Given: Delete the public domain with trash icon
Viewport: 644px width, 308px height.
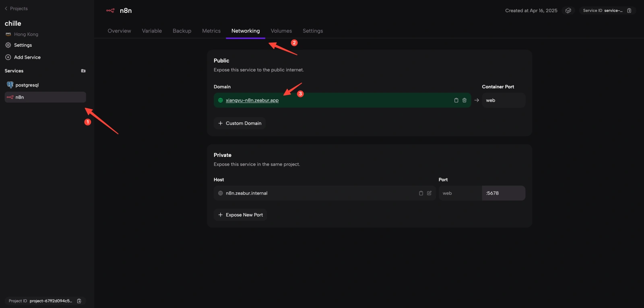Looking at the screenshot, I should coord(464,101).
